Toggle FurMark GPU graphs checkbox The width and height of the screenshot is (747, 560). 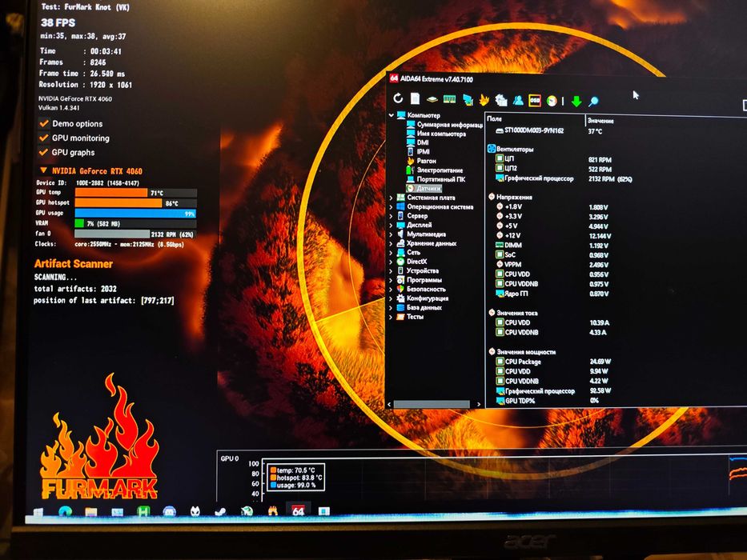[44, 152]
